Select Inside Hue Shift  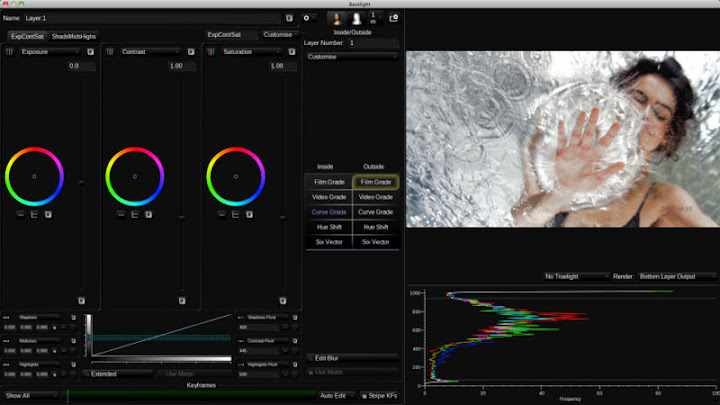click(x=329, y=227)
